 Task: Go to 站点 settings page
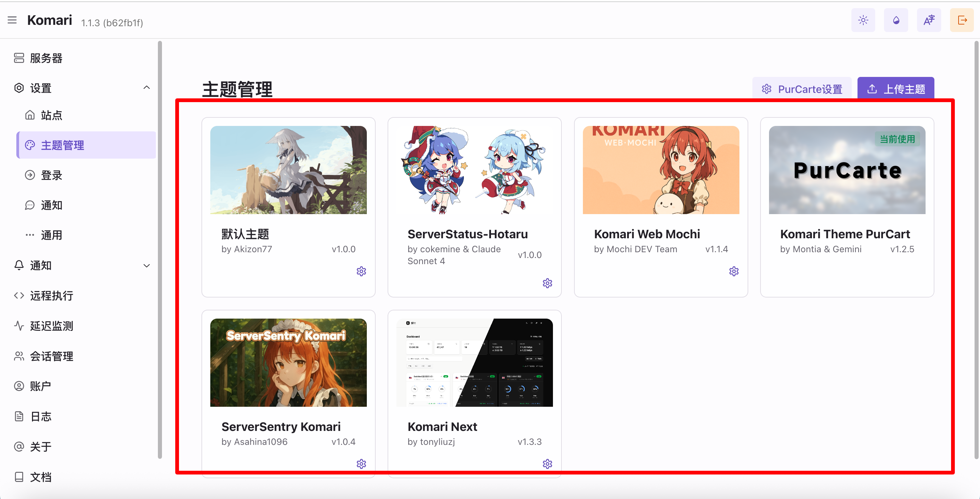click(51, 115)
